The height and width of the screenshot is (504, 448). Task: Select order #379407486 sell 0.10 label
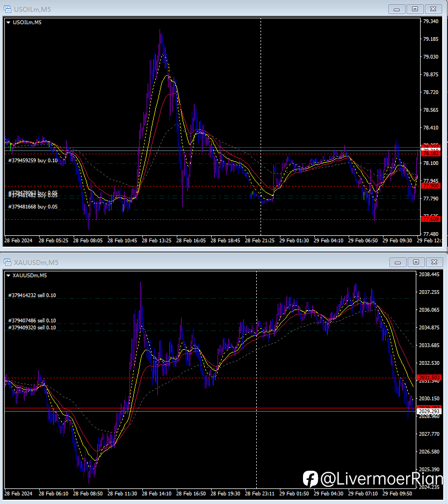pos(32,320)
